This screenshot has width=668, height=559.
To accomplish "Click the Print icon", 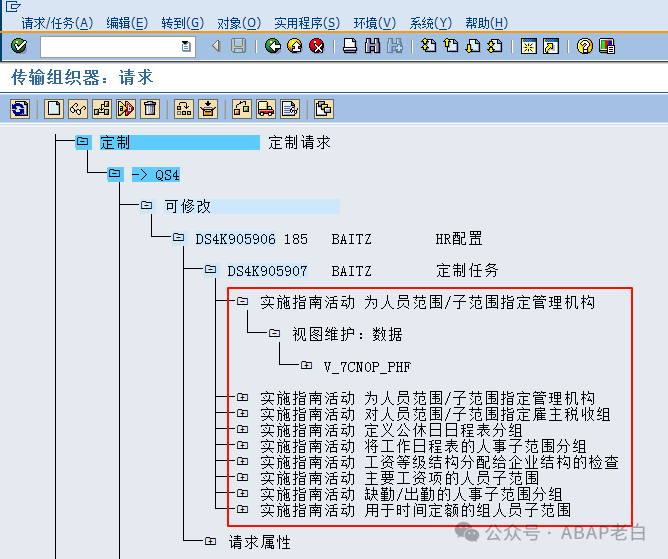I will point(350,46).
